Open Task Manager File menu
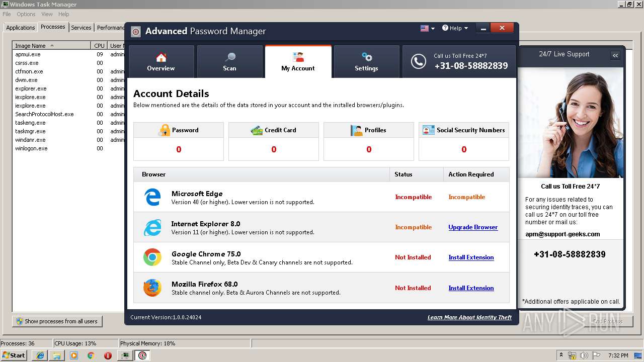The height and width of the screenshot is (362, 644). point(7,14)
